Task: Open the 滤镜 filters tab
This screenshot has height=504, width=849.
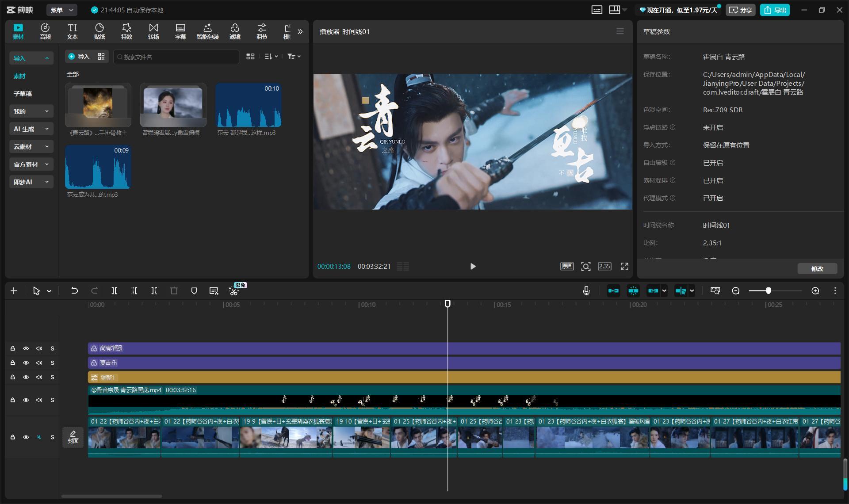Action: click(235, 31)
